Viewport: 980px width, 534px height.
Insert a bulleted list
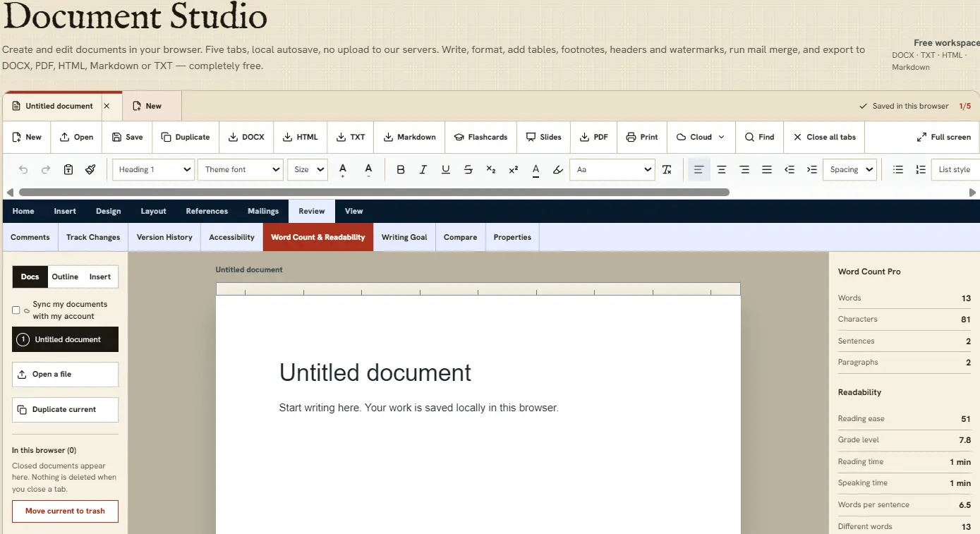[x=898, y=169]
